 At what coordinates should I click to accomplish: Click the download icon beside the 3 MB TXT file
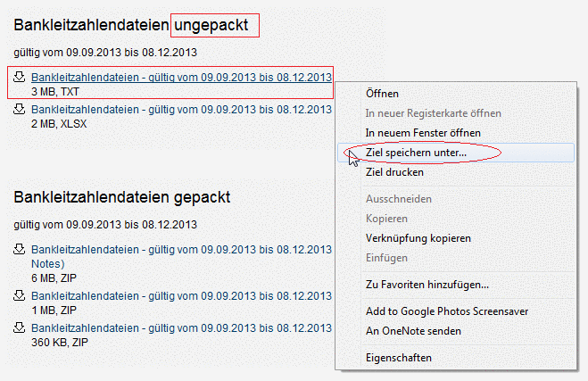coord(19,77)
